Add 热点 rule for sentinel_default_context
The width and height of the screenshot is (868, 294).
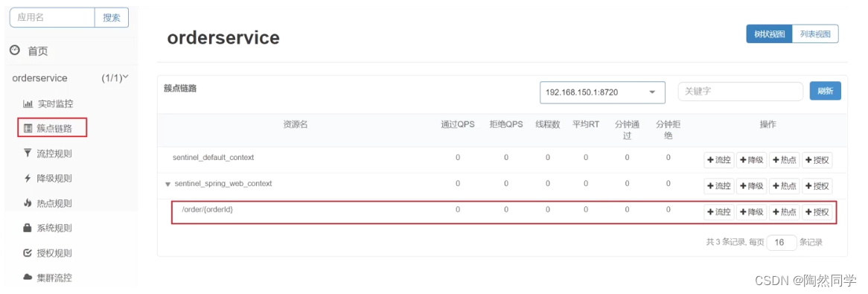coord(785,161)
